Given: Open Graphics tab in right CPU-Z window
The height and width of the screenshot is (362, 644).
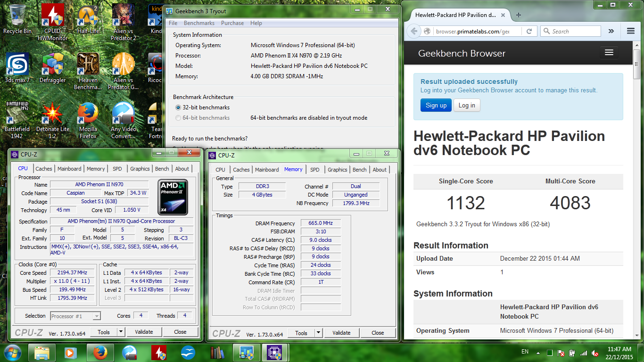Looking at the screenshot, I should (x=338, y=170).
